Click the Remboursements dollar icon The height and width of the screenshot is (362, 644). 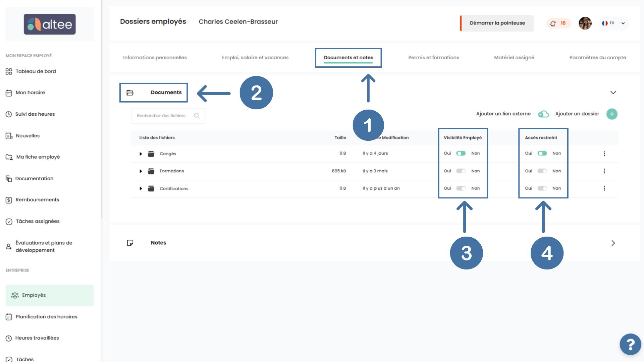[9, 200]
